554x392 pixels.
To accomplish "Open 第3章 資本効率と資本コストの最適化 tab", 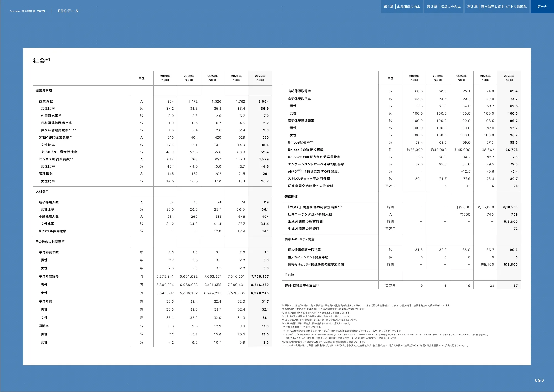I will [x=497, y=7].
